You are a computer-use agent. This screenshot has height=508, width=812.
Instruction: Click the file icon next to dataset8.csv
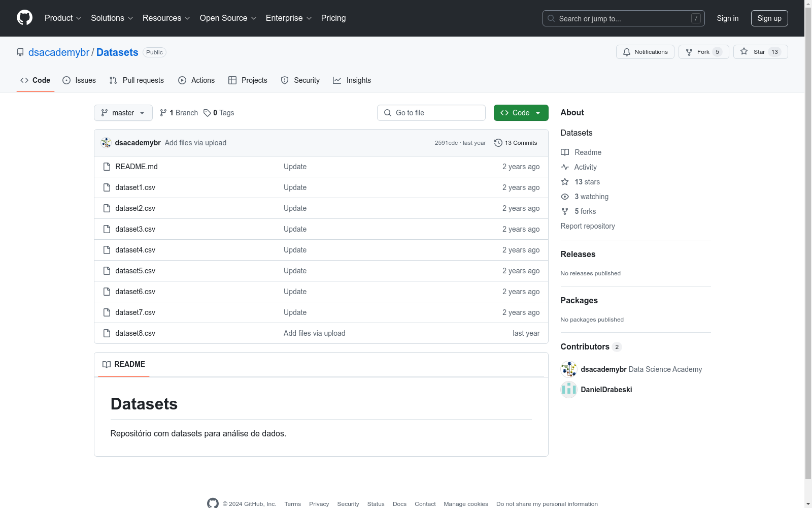click(107, 333)
